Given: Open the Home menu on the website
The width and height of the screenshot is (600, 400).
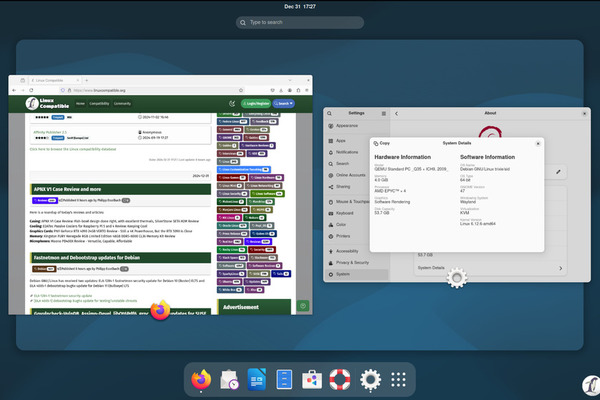Looking at the screenshot, I should [x=80, y=104].
